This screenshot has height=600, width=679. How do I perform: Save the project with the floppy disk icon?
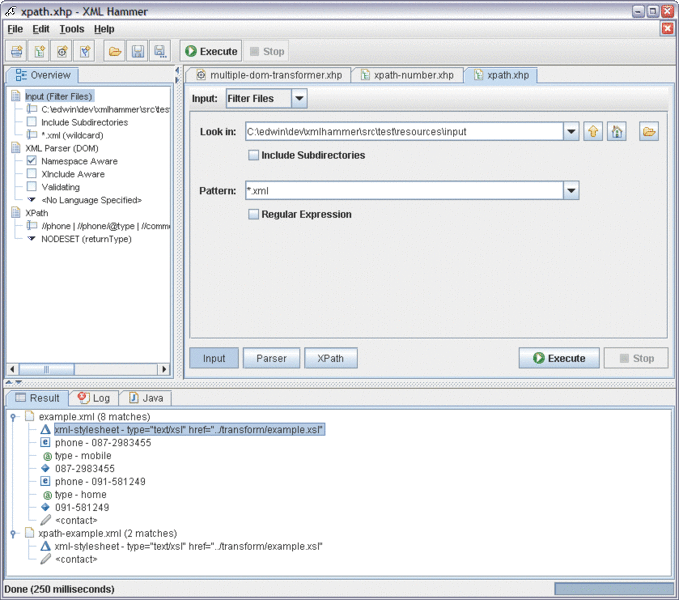(138, 52)
